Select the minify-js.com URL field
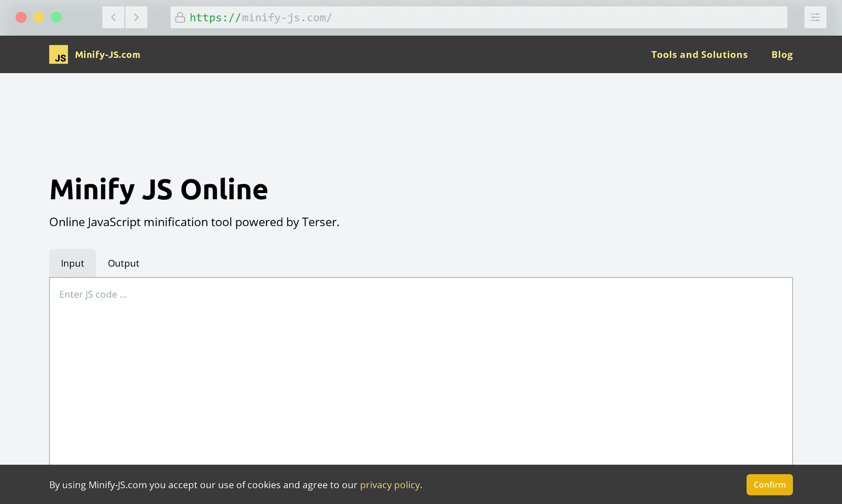The height and width of the screenshot is (504, 842). coord(479,17)
